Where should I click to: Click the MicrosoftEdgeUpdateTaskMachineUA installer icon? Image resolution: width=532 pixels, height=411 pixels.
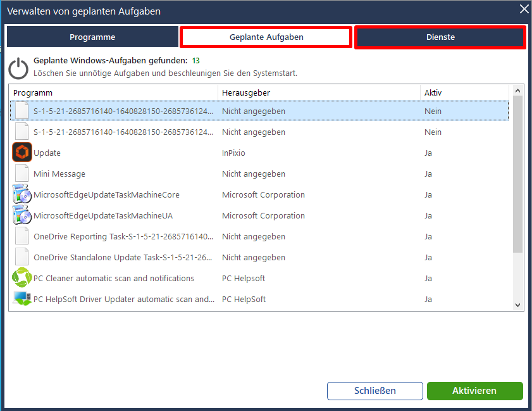(x=22, y=215)
